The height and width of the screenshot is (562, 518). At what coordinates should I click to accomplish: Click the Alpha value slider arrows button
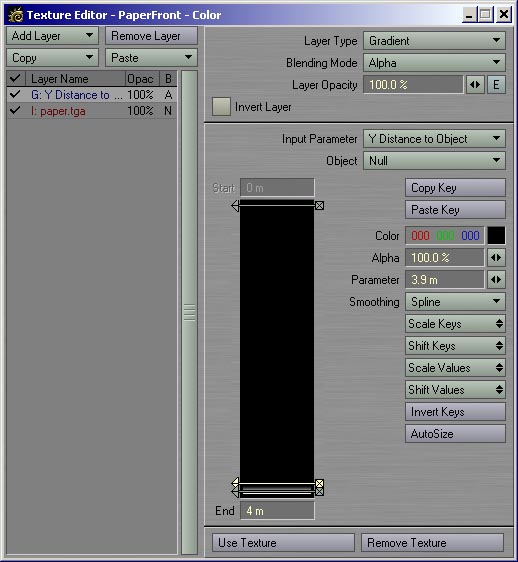(x=496, y=258)
